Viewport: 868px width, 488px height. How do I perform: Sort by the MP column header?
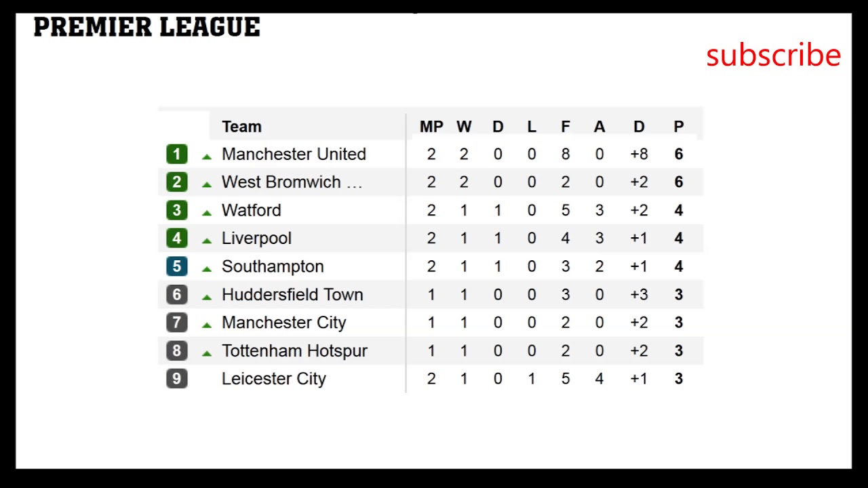click(431, 127)
